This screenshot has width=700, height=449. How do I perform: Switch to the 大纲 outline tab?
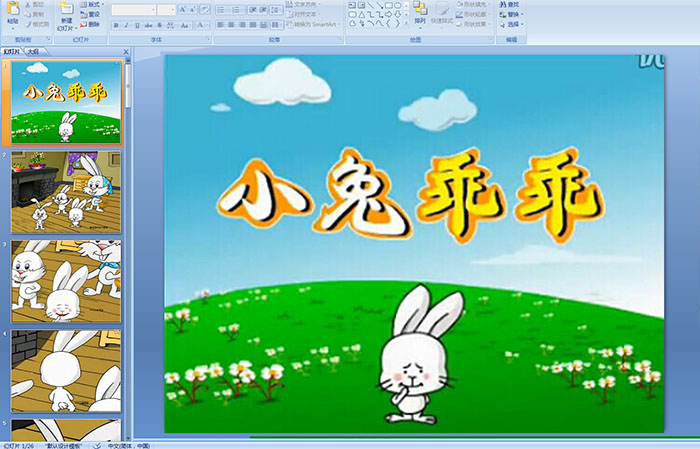click(33, 52)
